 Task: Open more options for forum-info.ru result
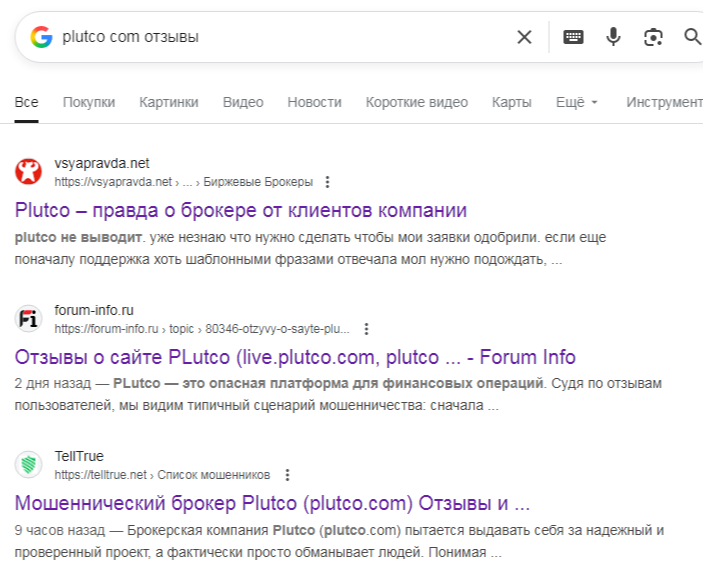point(366,329)
